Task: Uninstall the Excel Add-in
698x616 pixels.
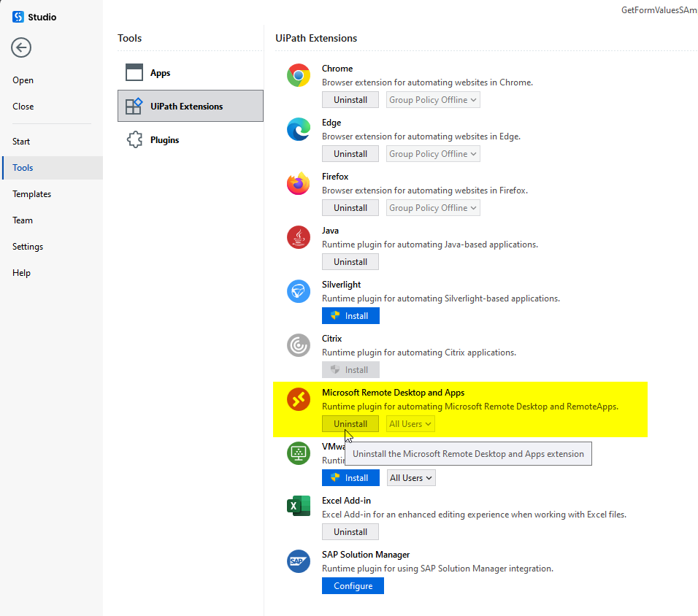Action: point(350,532)
